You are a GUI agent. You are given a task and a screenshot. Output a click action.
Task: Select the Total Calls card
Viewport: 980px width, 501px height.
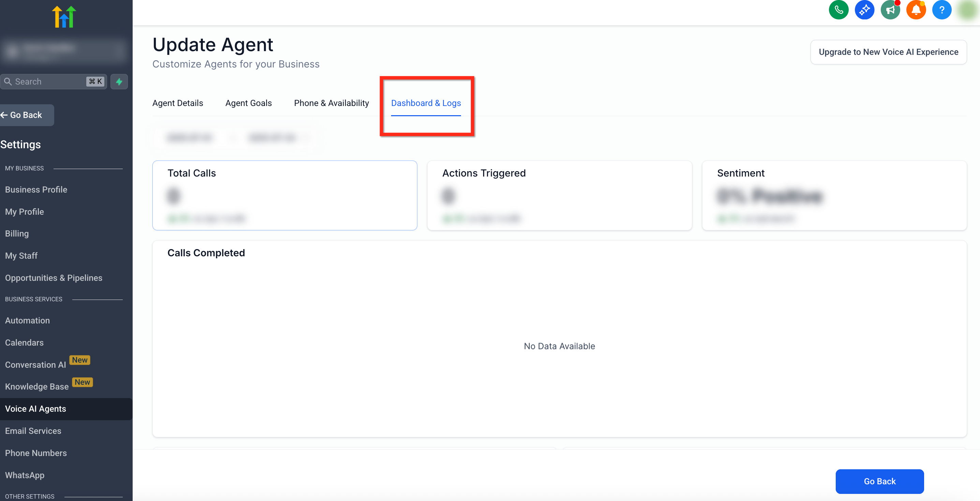[x=285, y=195]
